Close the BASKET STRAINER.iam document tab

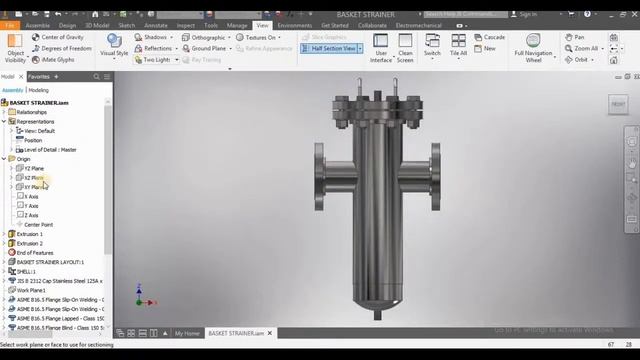[x=270, y=333]
